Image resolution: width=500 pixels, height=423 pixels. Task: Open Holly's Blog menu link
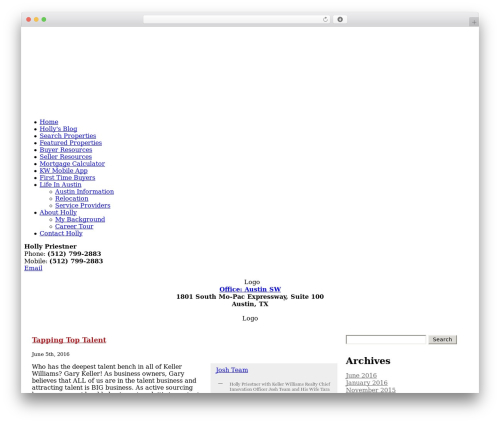pos(58,129)
